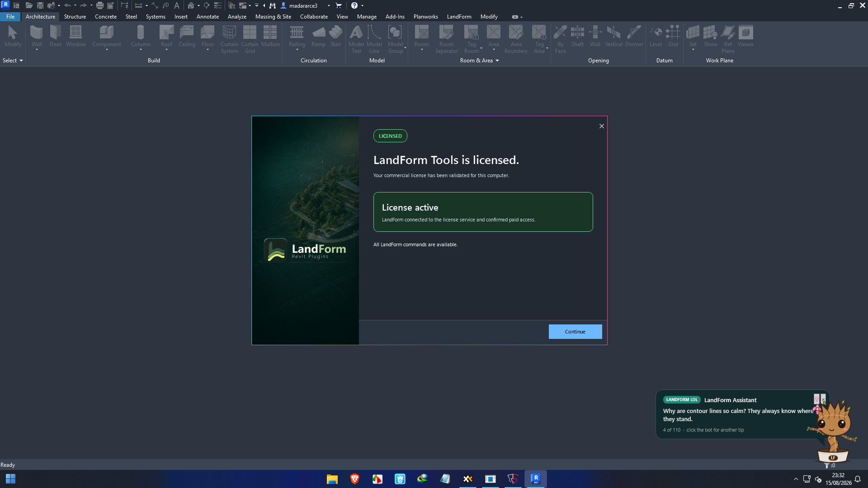Screen dimensions: 868x488
Task: Expand the Help menu dropdown arrow
Action: coord(362,6)
